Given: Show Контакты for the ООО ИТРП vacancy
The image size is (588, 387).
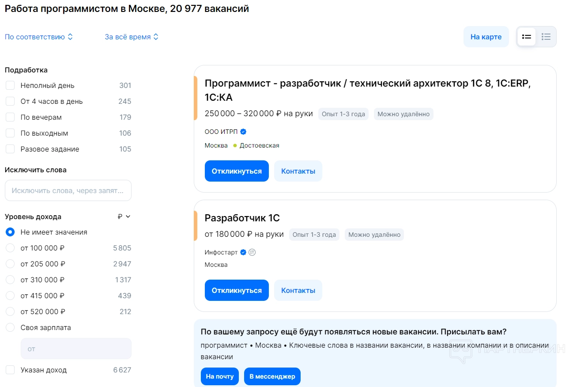Looking at the screenshot, I should tap(298, 171).
